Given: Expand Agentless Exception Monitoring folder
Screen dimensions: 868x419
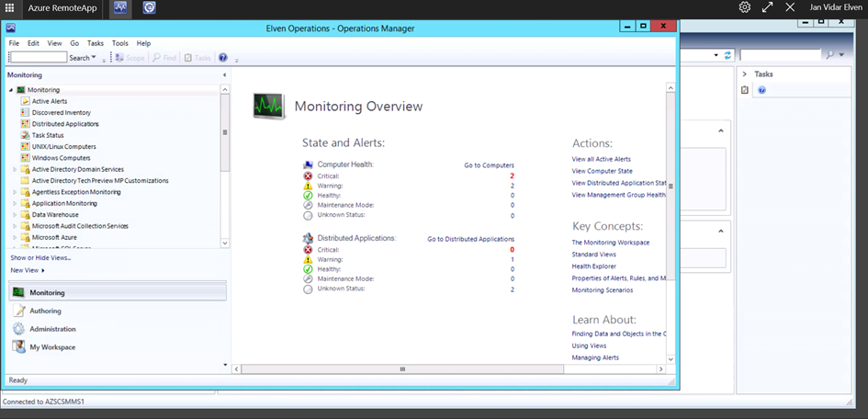Looking at the screenshot, I should [15, 192].
